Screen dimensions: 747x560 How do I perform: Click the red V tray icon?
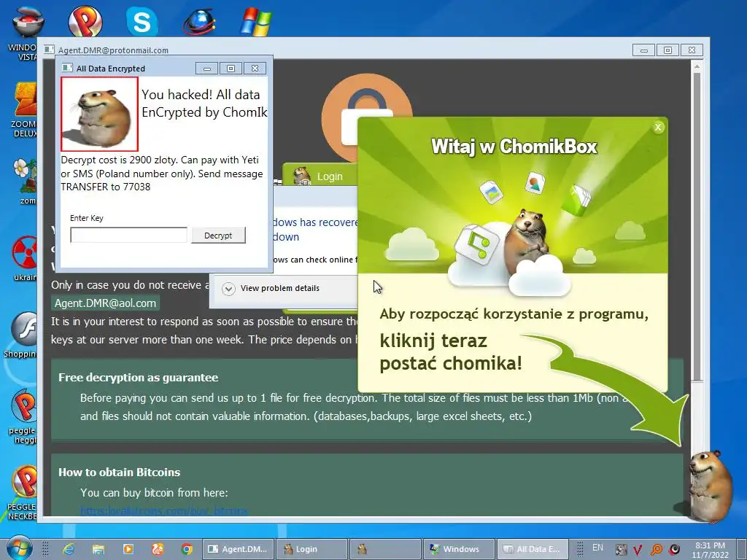[x=638, y=550]
